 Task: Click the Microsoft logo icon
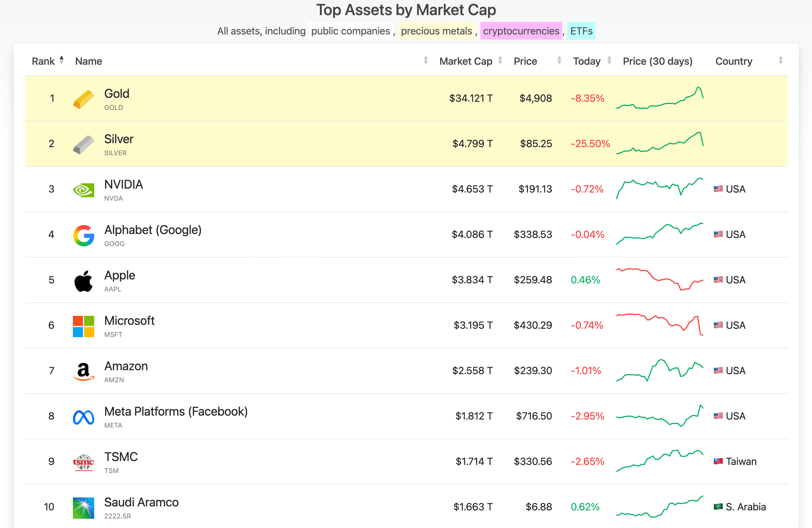pos(83,326)
